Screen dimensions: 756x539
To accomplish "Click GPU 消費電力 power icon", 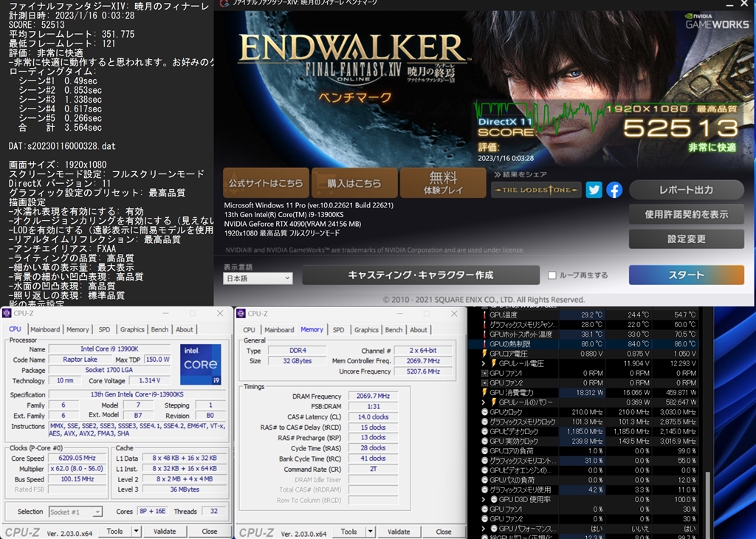I will 484,393.
